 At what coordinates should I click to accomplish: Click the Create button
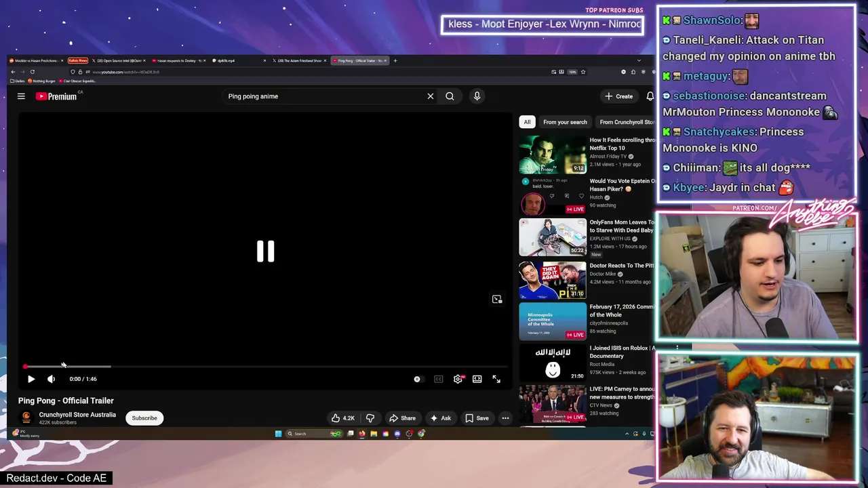[x=619, y=96]
